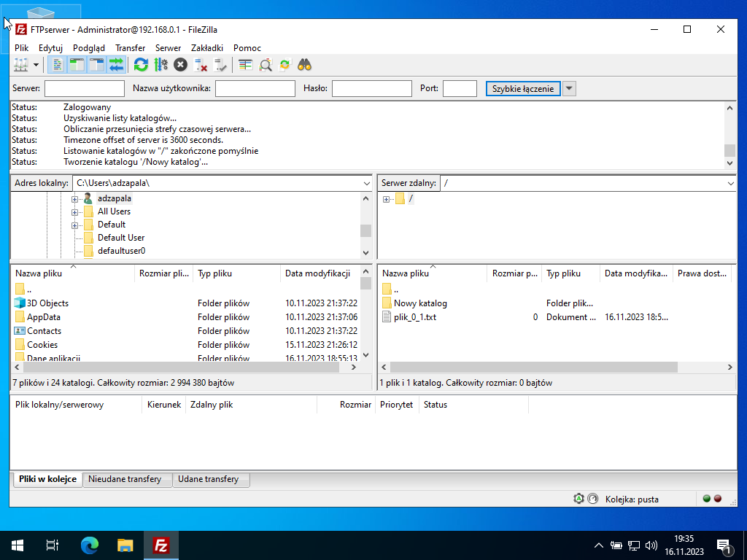Open the Site Manager dropdown arrow
Viewport: 747px width, 560px height.
36,65
